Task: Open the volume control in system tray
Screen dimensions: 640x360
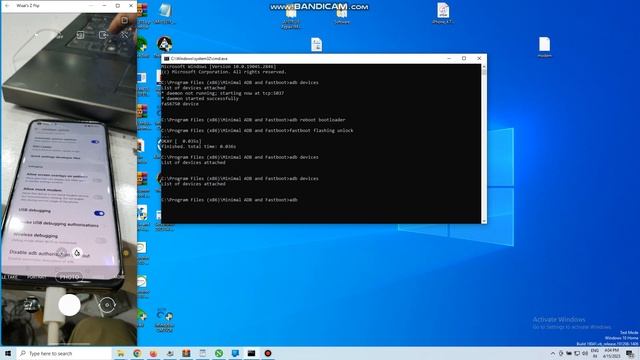Action: pos(585,353)
